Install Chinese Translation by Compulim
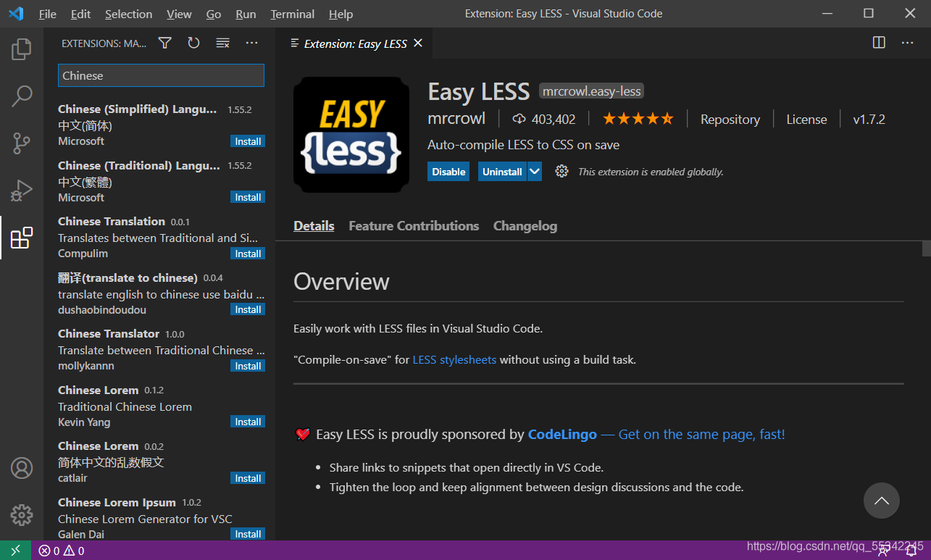 click(x=248, y=254)
